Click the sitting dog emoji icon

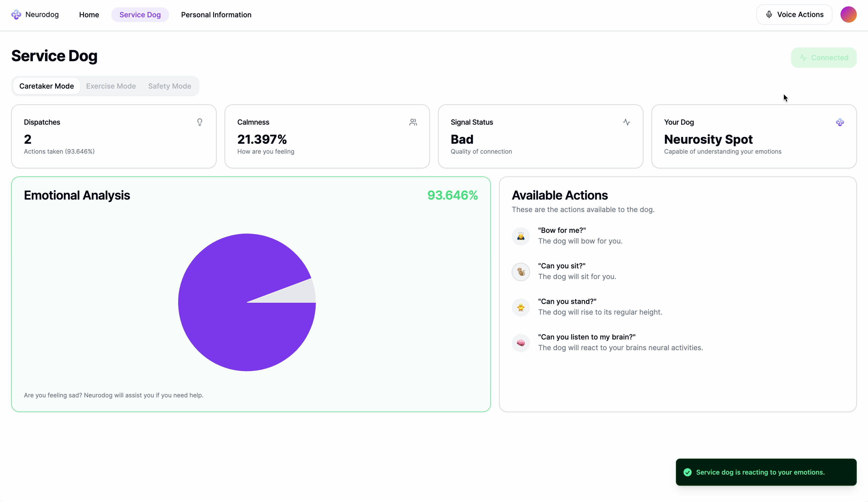(520, 272)
